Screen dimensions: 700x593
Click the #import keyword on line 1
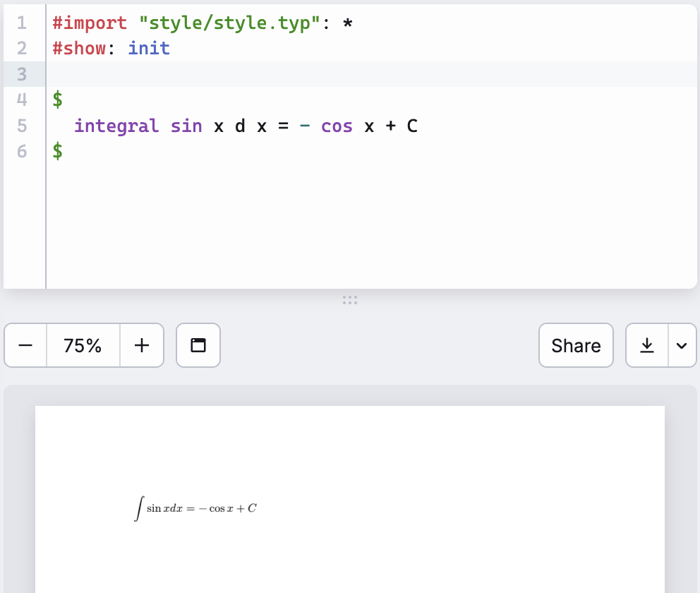(90, 23)
